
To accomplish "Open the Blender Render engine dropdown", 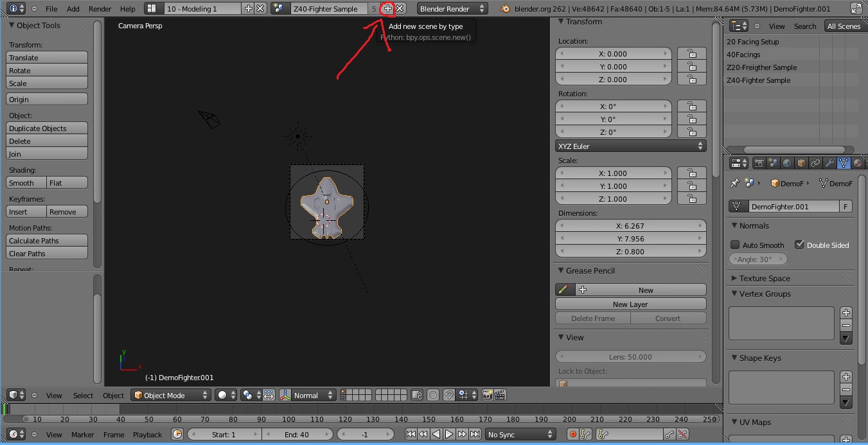I will point(452,8).
